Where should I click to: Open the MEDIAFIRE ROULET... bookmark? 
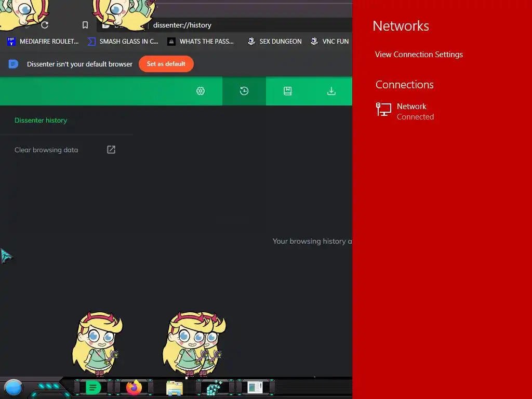coord(43,42)
